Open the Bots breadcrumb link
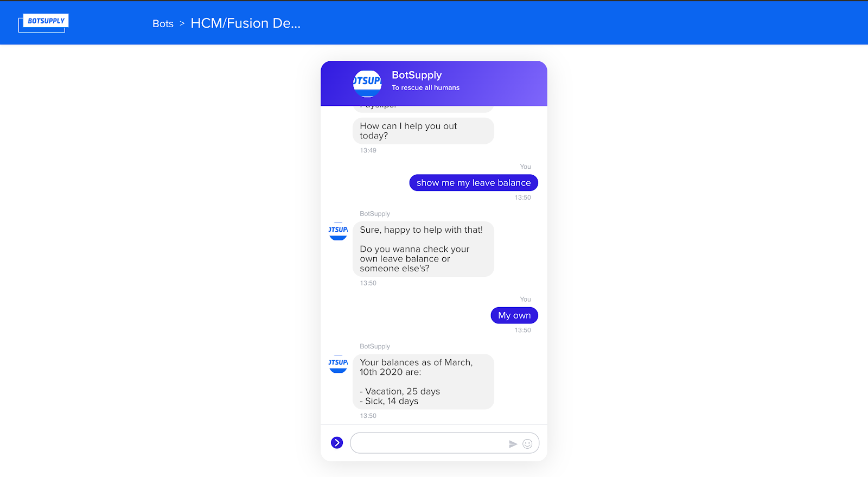Screen dimensions: 868x477 point(163,23)
